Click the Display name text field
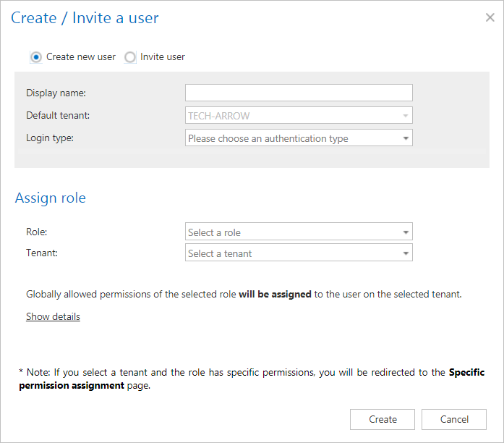The image size is (504, 443). [299, 93]
